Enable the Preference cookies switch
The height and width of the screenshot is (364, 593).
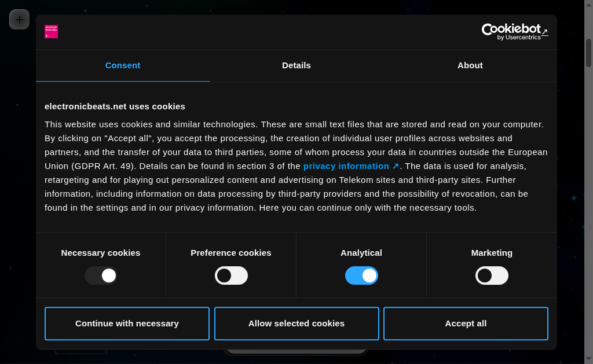pyautogui.click(x=231, y=275)
